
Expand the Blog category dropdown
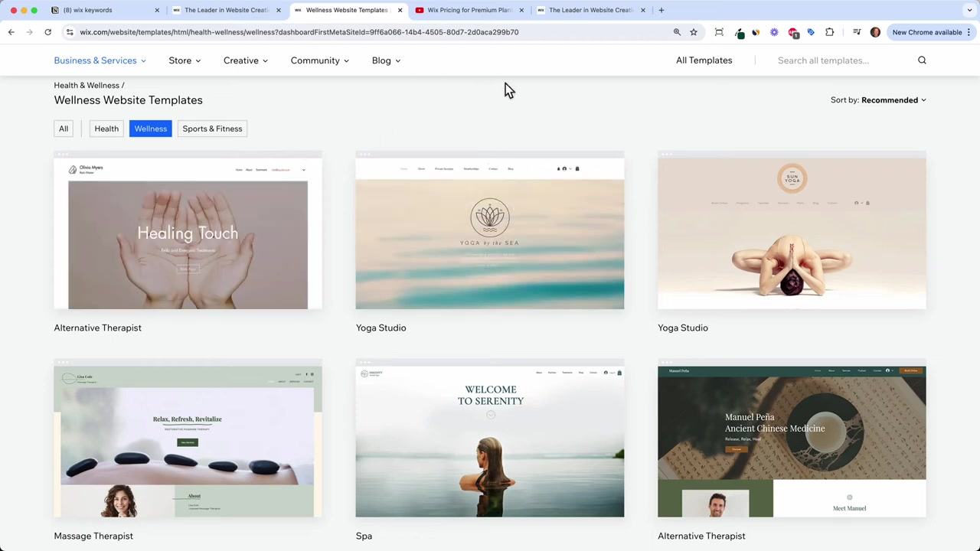(386, 60)
